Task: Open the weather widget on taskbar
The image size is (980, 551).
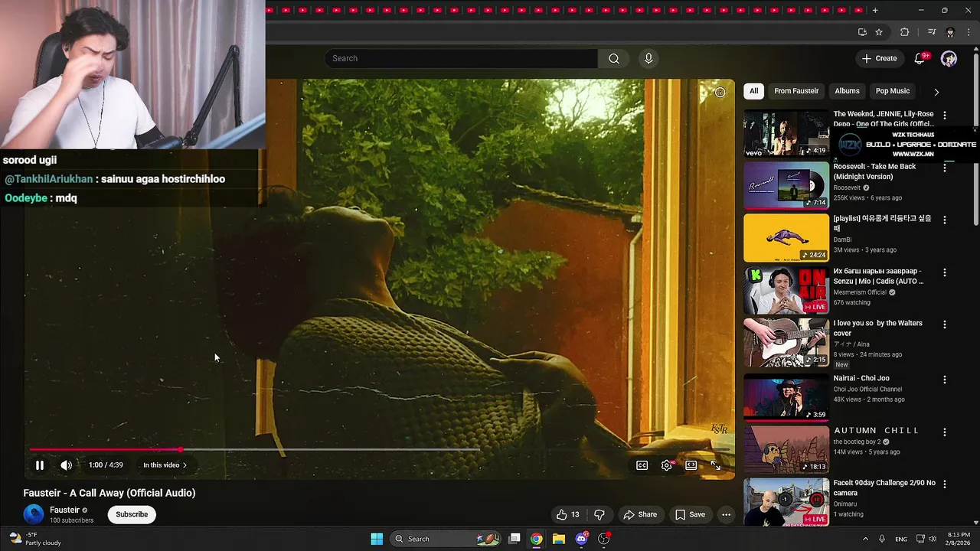Action: (x=34, y=539)
